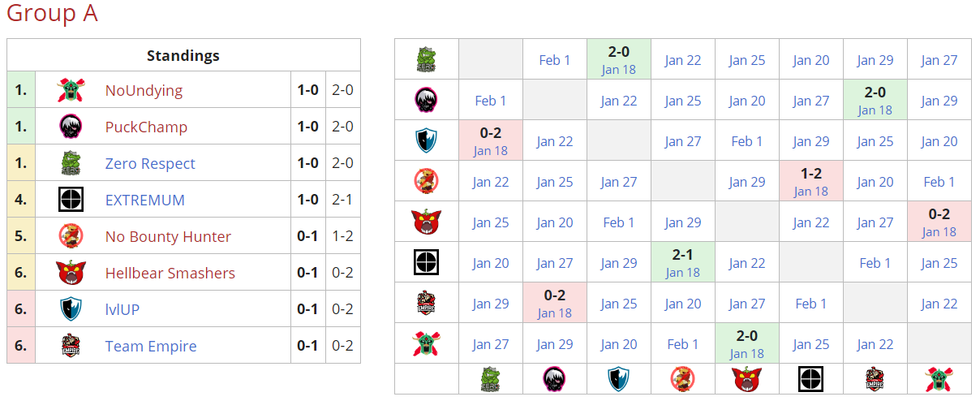Click the EXTREMUM crosshair logo in Standings
The width and height of the screenshot is (980, 401).
pyautogui.click(x=71, y=200)
